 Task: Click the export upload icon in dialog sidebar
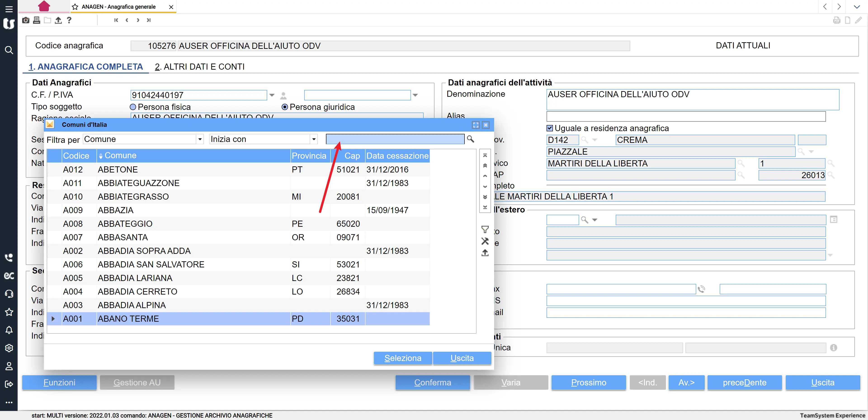tap(485, 253)
